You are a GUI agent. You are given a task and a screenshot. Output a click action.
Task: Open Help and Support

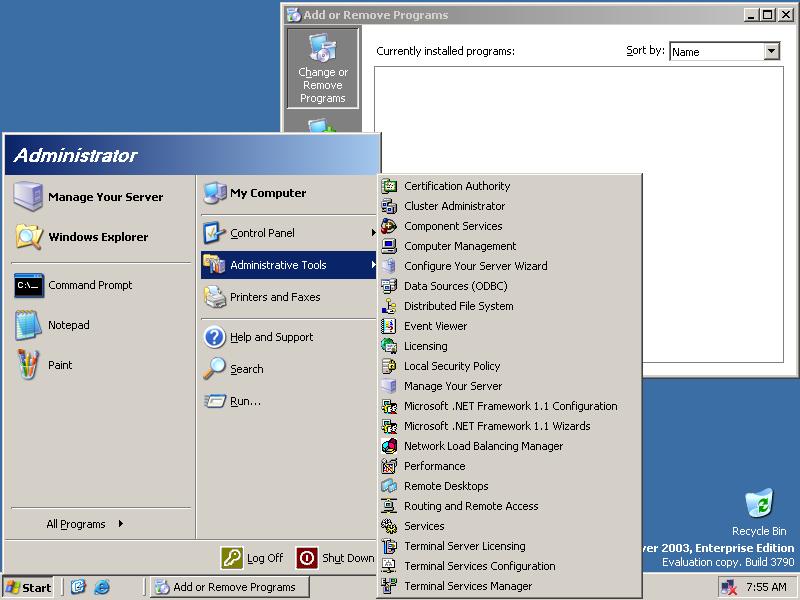coord(289,337)
